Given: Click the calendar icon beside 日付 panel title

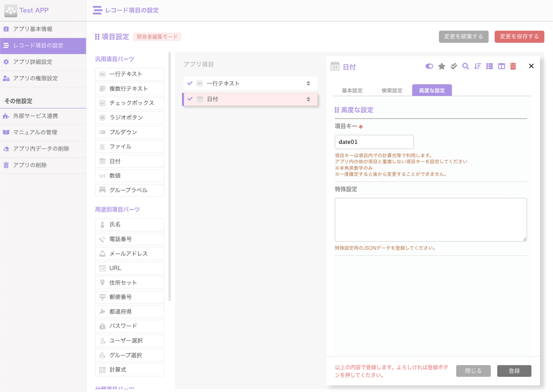Looking at the screenshot, I should coord(334,66).
